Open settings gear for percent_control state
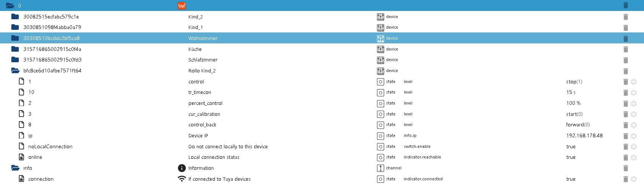This screenshot has height=186, width=644. [x=634, y=103]
